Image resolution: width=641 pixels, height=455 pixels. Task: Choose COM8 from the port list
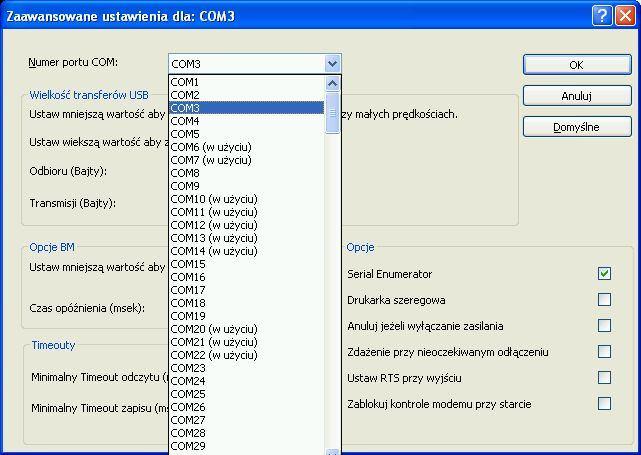click(247, 173)
